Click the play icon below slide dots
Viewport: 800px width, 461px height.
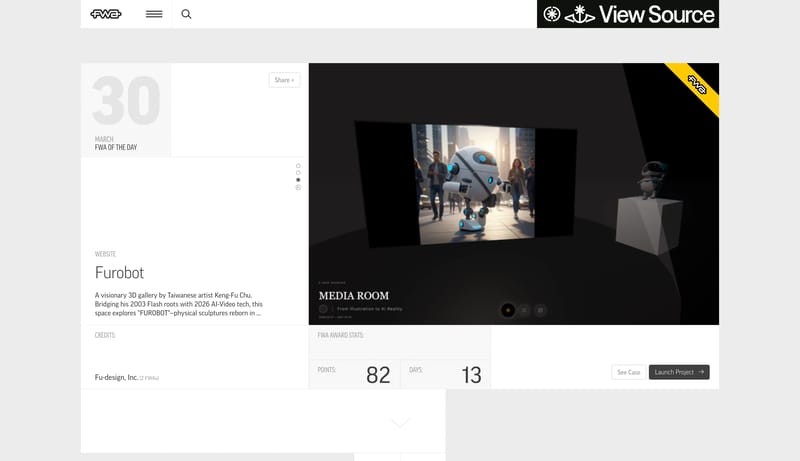(x=298, y=188)
